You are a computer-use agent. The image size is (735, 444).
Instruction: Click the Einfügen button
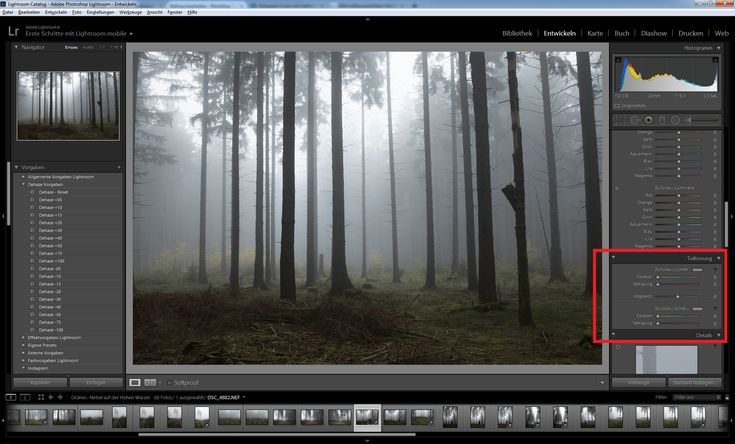tap(96, 383)
